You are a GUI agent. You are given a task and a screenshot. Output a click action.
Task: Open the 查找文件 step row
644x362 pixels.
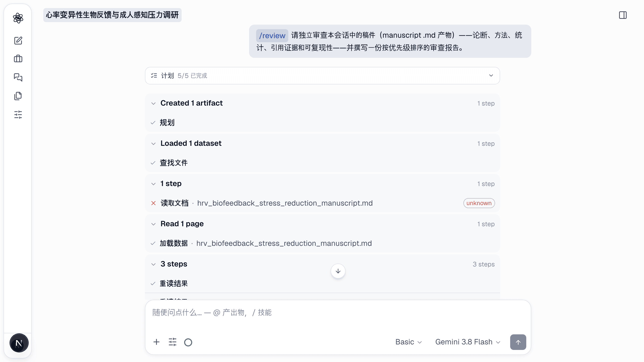coord(322,163)
